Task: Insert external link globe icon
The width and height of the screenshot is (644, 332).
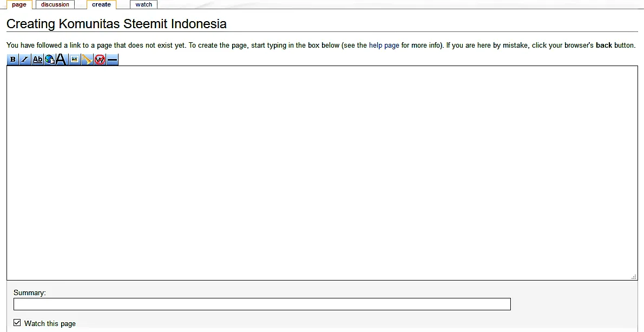Action: pyautogui.click(x=50, y=60)
